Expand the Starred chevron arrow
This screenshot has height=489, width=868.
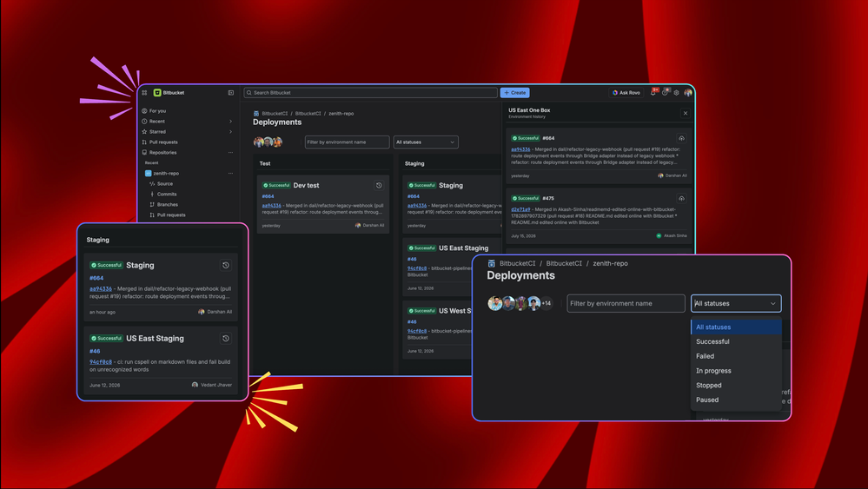231,132
